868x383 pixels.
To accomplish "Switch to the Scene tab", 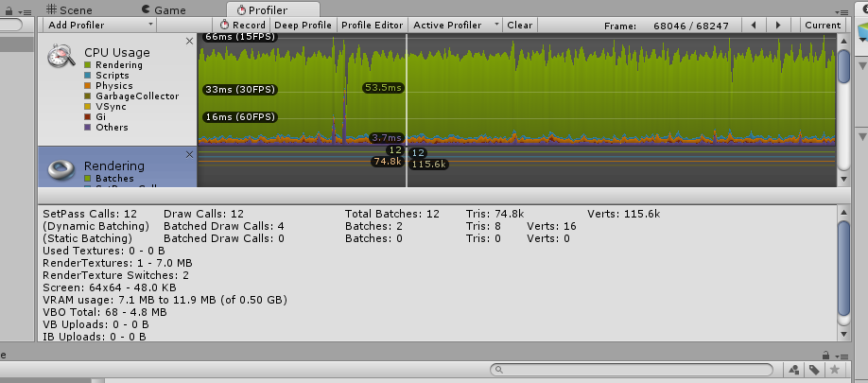I will click(69, 10).
